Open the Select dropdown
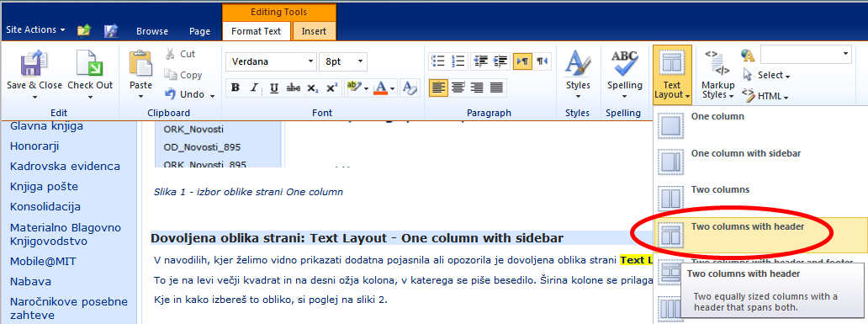 766,76
